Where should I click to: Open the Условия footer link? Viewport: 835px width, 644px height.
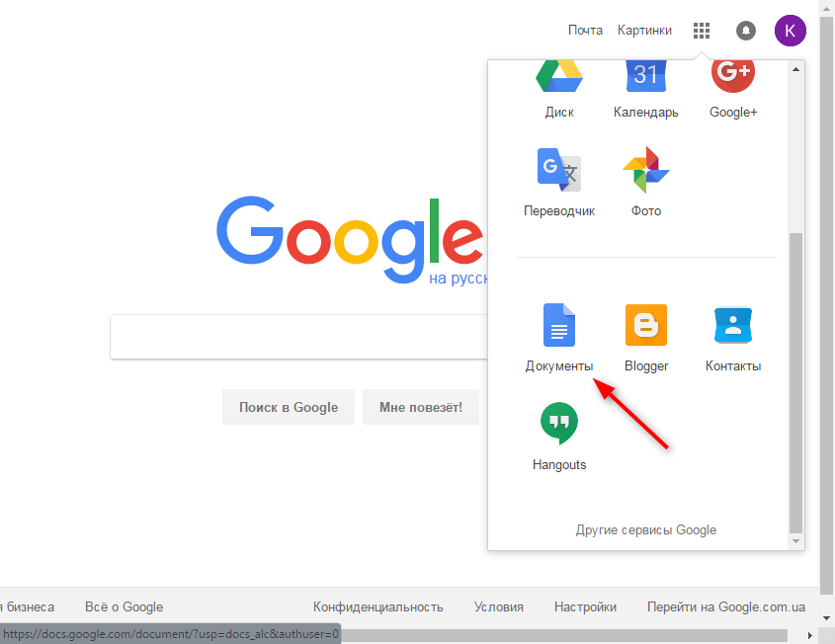coord(499,606)
